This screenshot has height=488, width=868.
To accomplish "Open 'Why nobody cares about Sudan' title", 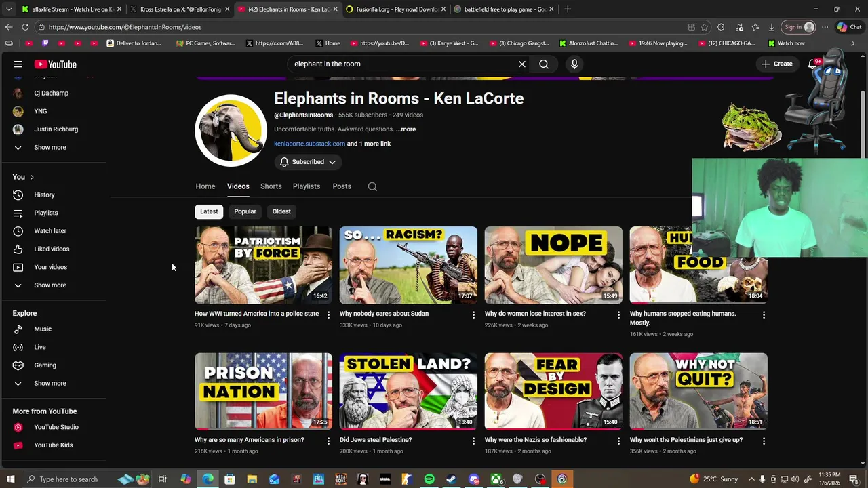I will point(384,314).
